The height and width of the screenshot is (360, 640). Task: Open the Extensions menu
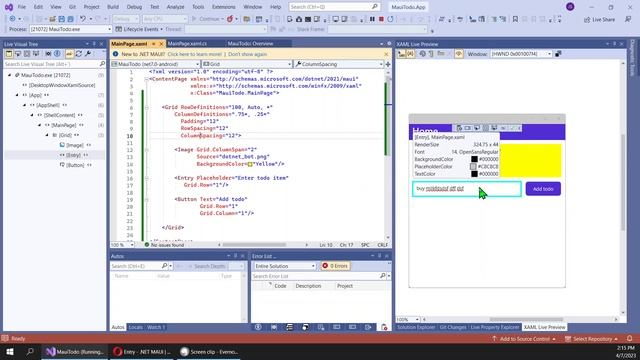point(223,7)
